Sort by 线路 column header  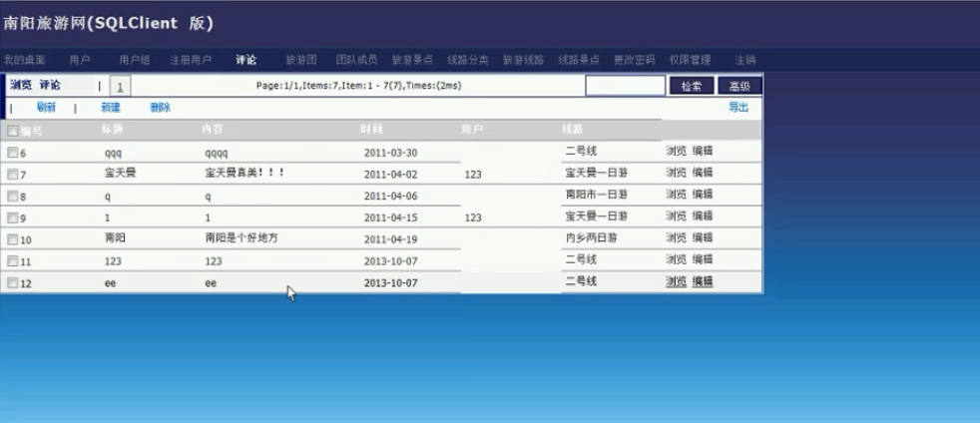pyautogui.click(x=572, y=130)
